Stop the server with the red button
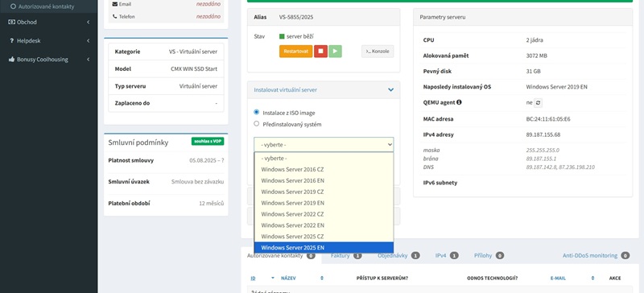Image resolution: width=644 pixels, height=293 pixels. 320,52
